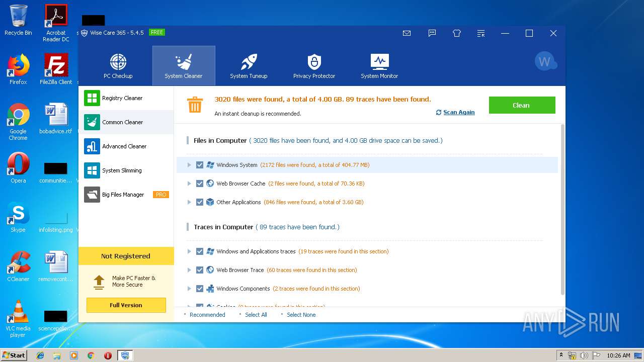Click the green Clean button
This screenshot has height=362, width=644.
[x=522, y=105]
